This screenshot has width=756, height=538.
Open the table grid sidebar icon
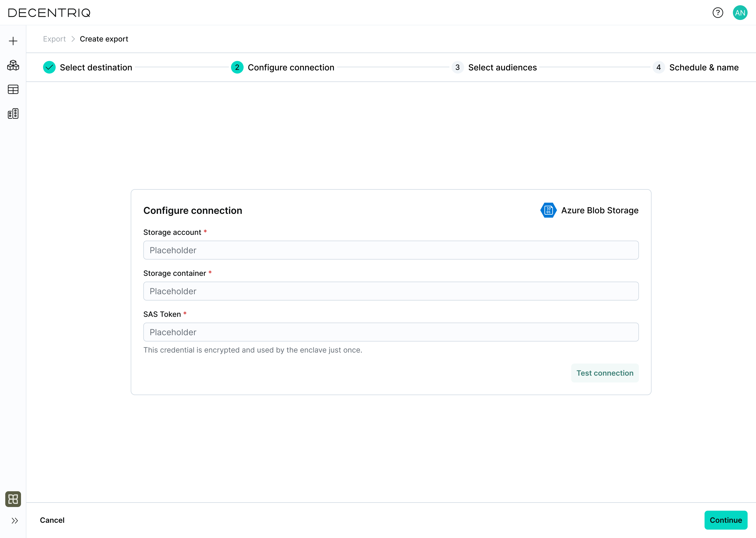13,89
